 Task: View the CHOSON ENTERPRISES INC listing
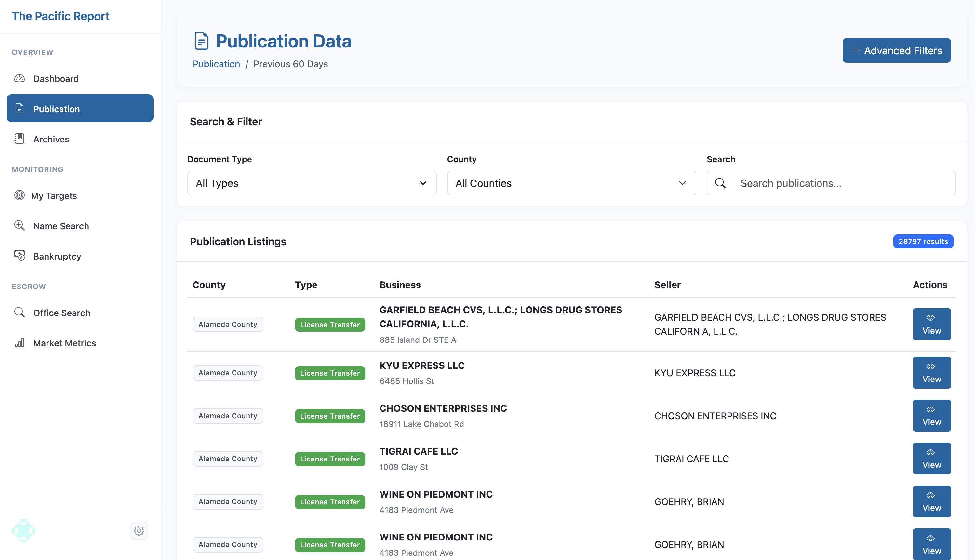click(x=931, y=416)
